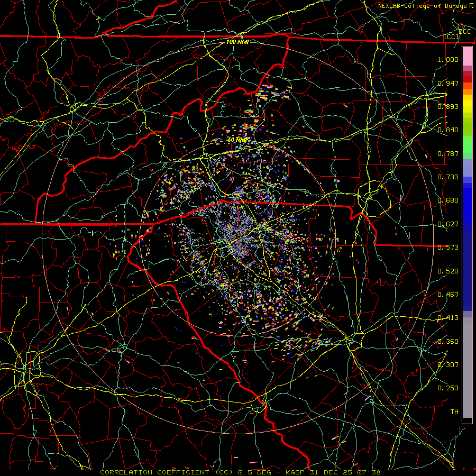Image resolution: width=476 pixels, height=476 pixels.
Task: Click the 50 NMI range ring label
Action: tap(237, 140)
